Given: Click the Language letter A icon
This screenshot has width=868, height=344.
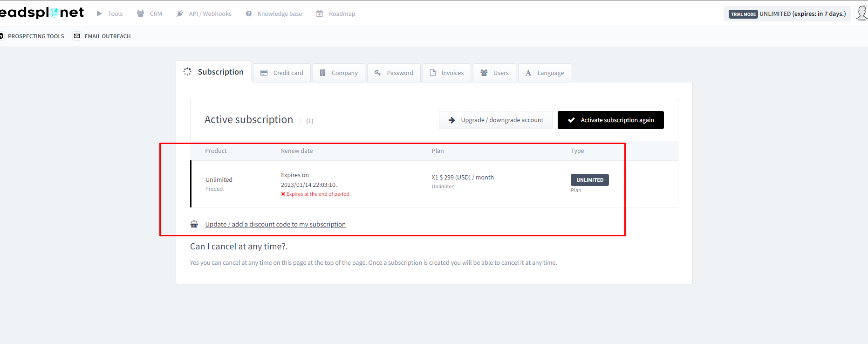Looking at the screenshot, I should 528,73.
